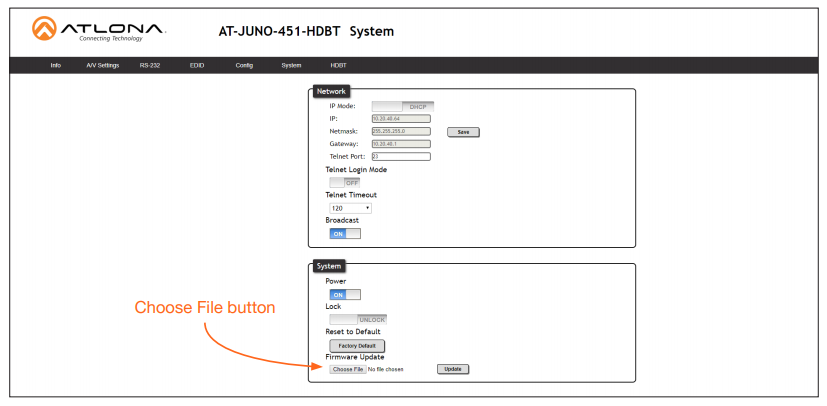
Task: Toggle the IP Mode DHCP switch
Action: pos(403,107)
